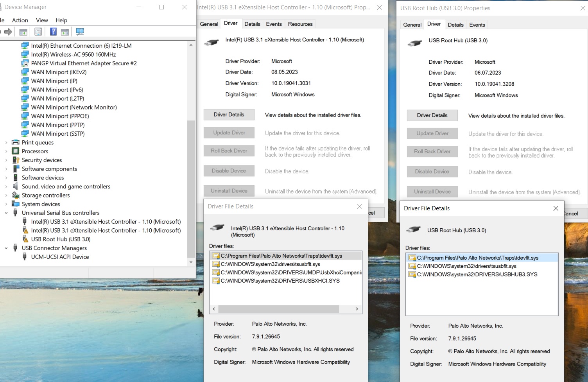Click Driver Details in USB Root Hub properties
The height and width of the screenshot is (382, 588).
click(x=432, y=115)
